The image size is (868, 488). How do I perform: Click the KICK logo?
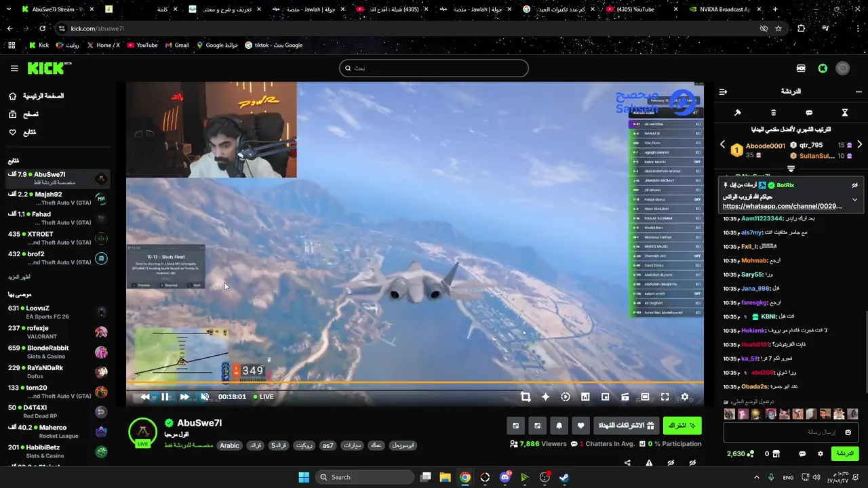point(49,68)
